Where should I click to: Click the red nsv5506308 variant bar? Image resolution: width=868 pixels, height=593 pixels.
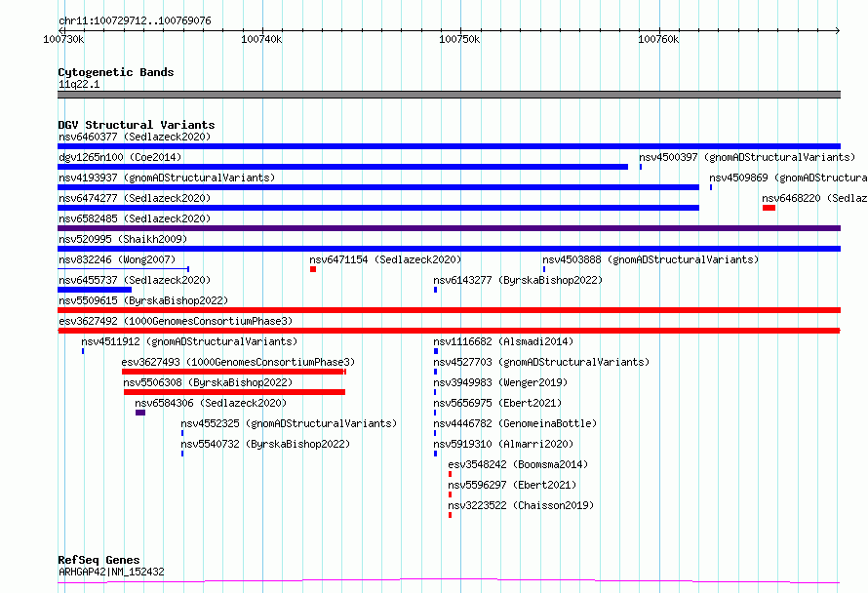(234, 392)
